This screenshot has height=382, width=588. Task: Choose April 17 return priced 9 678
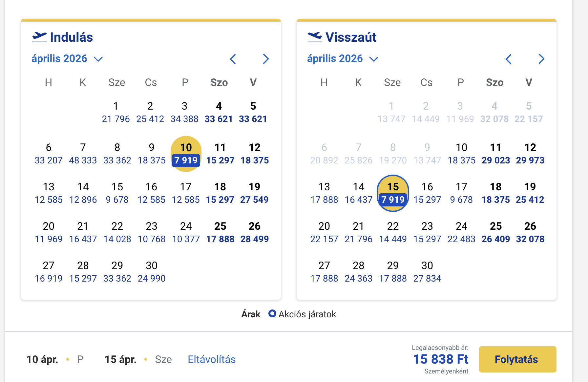tap(461, 193)
